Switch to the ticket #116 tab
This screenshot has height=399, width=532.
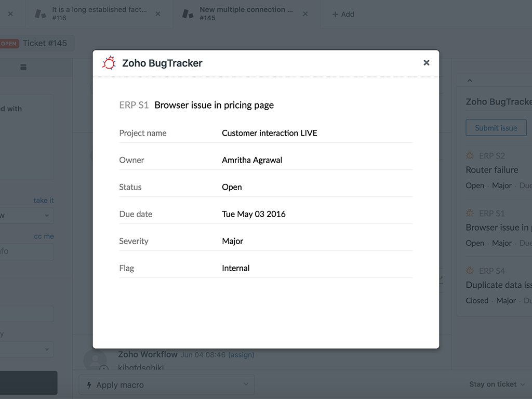click(x=99, y=14)
